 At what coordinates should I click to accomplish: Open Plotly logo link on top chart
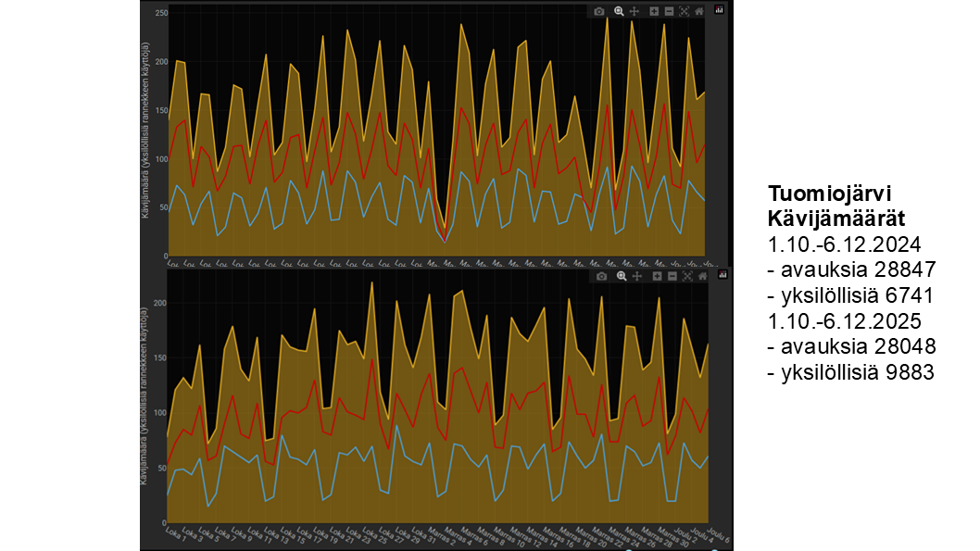pos(721,11)
